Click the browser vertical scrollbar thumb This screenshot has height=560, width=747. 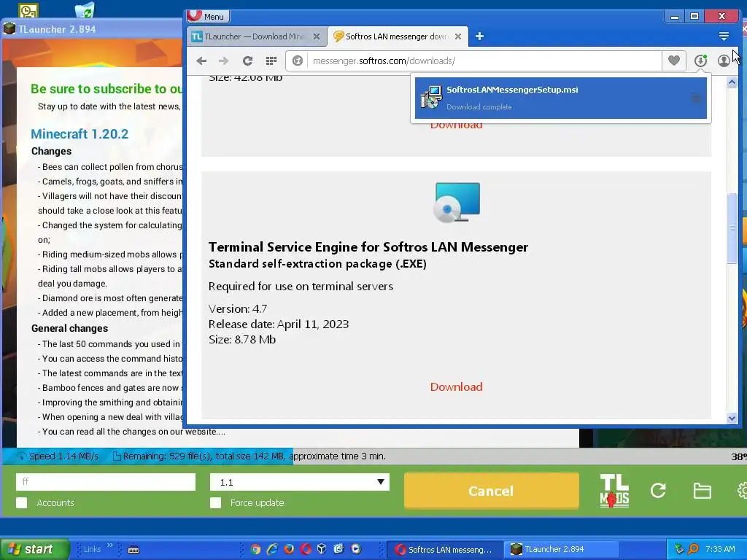pyautogui.click(x=732, y=228)
